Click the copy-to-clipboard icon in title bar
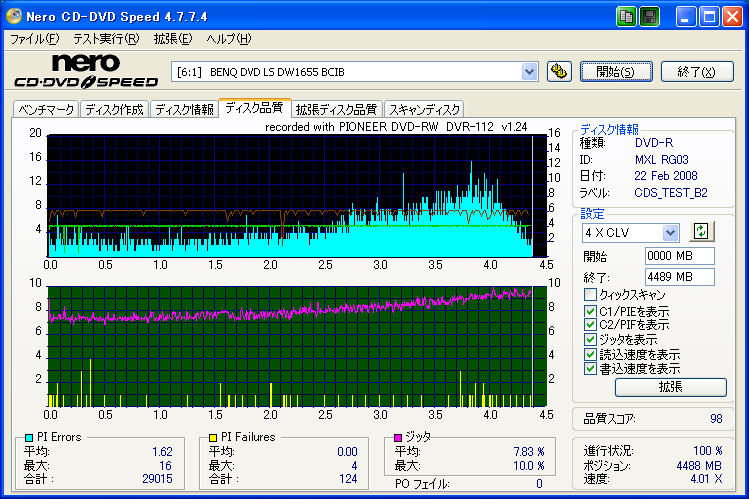Viewport: 749px width, 499px height. [x=625, y=17]
